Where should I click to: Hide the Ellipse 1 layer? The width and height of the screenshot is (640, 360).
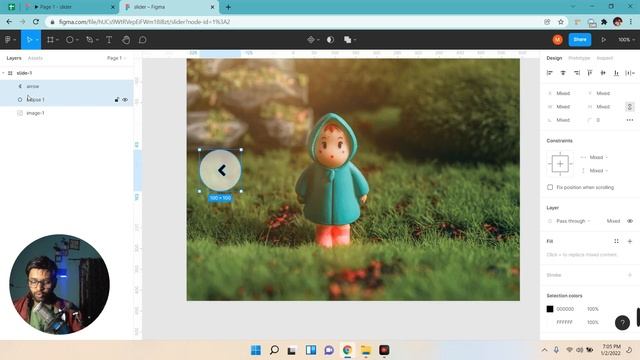(125, 100)
